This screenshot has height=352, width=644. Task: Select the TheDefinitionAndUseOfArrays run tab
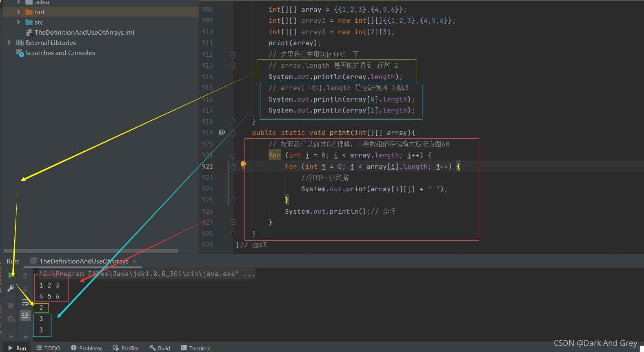(x=84, y=261)
